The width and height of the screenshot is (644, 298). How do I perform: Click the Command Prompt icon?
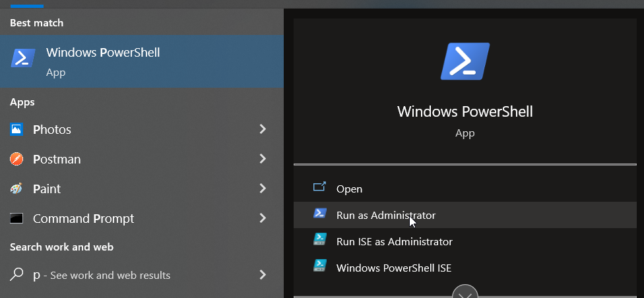coord(16,218)
